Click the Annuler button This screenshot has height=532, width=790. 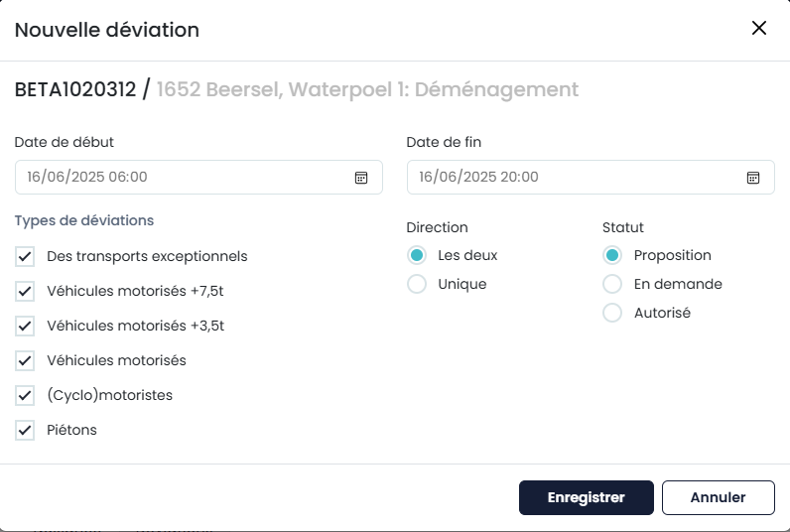point(719,497)
